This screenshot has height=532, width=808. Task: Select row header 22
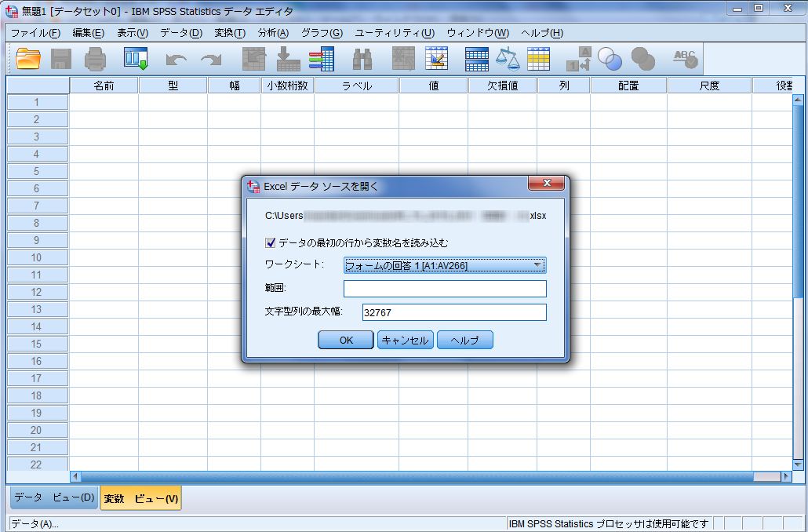(37, 465)
